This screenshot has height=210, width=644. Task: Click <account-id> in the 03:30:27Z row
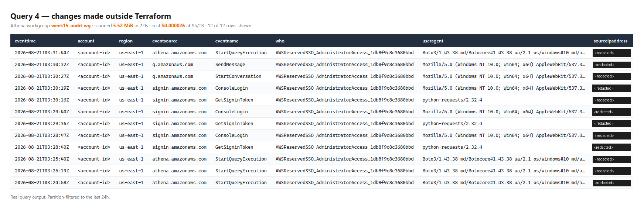click(94, 76)
